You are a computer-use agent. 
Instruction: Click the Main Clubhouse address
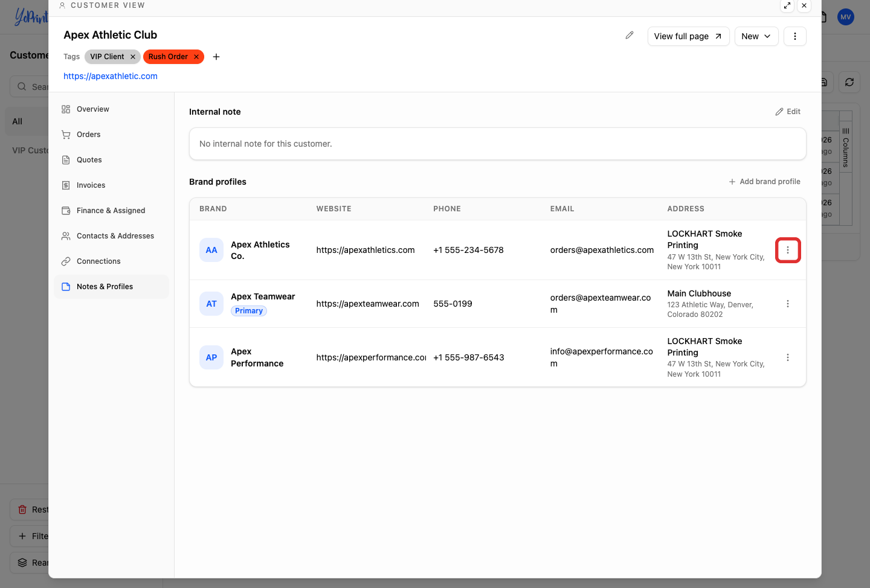[x=710, y=304]
